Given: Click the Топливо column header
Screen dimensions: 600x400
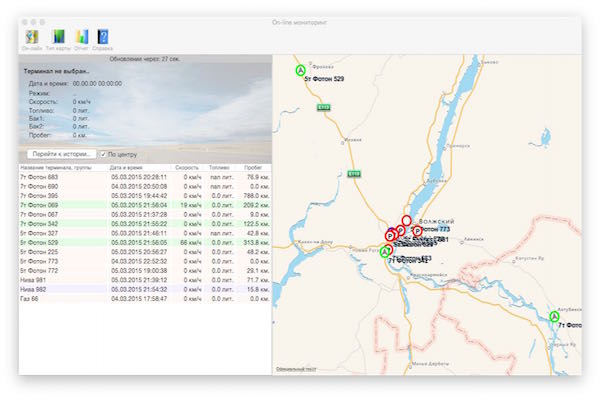Looking at the screenshot, I should tap(220, 168).
